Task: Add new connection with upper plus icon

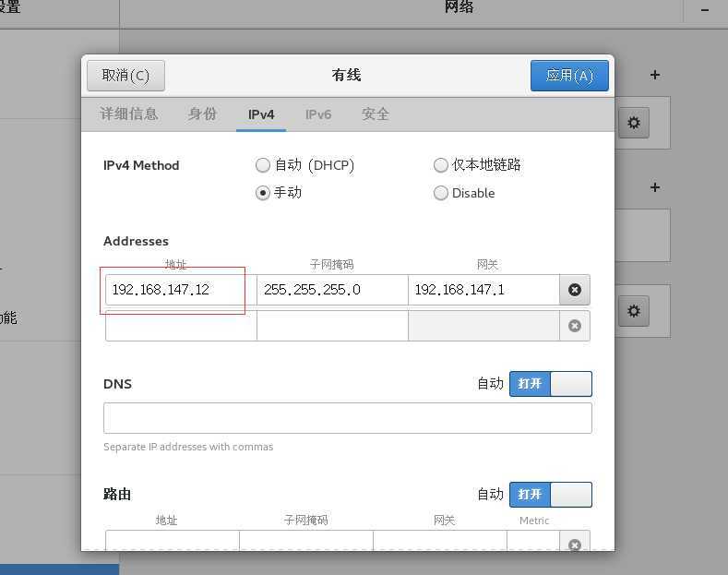Action: [654, 75]
